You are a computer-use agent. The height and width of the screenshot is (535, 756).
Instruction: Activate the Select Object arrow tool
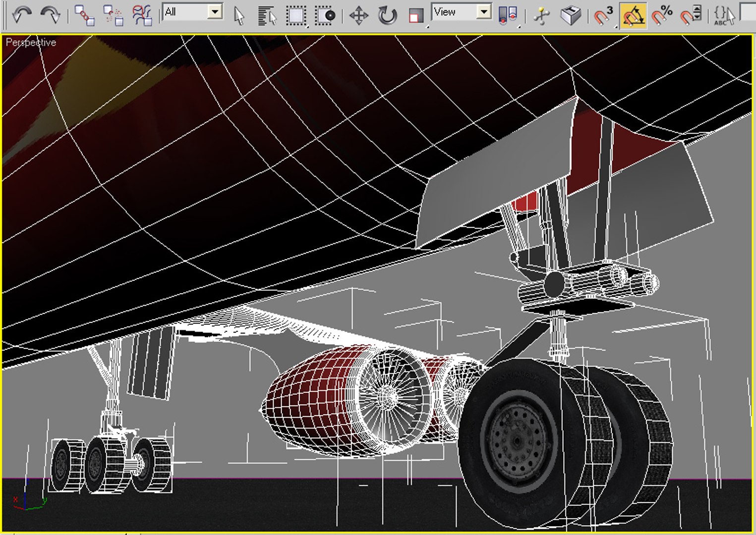point(239,15)
